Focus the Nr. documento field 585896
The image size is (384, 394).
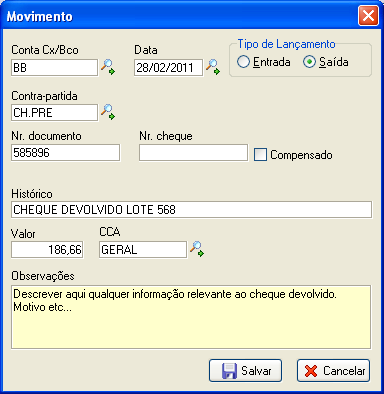pyautogui.click(x=65, y=153)
